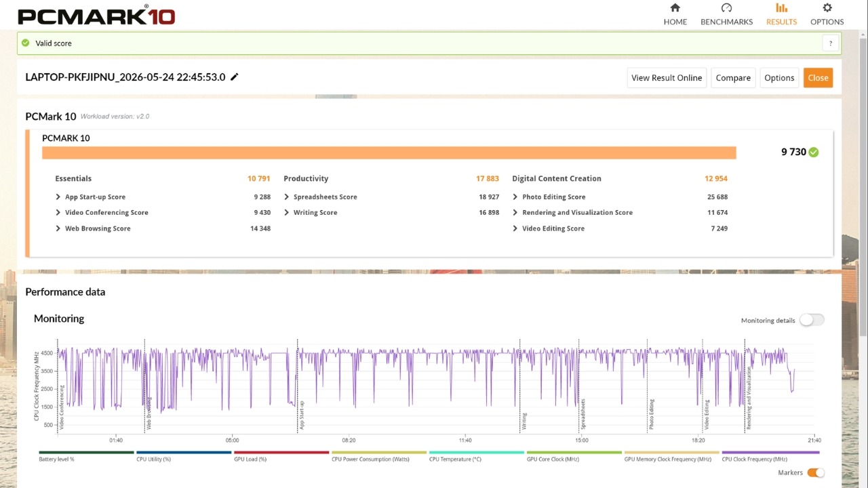This screenshot has width=868, height=488.
Task: Click the green Valid score check icon
Action: coord(25,43)
